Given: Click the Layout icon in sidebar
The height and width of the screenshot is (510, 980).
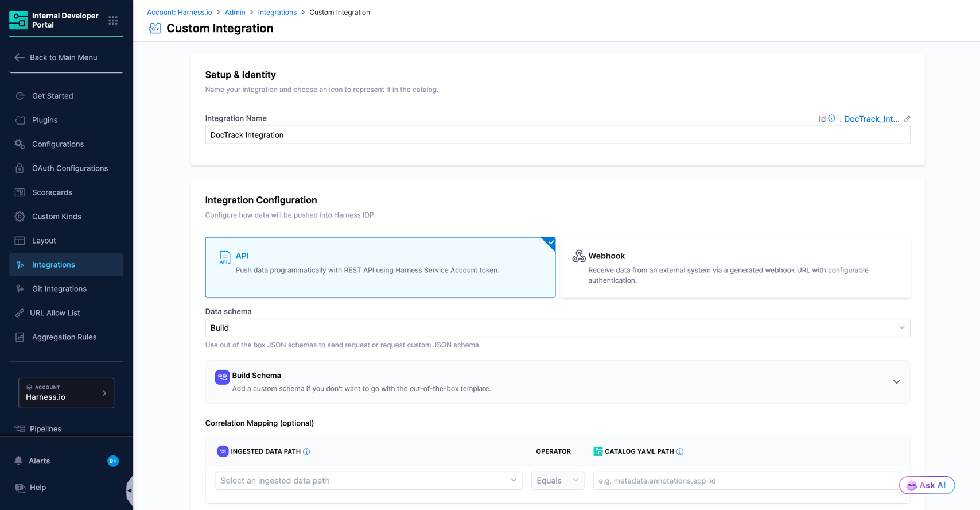Looking at the screenshot, I should click(20, 241).
